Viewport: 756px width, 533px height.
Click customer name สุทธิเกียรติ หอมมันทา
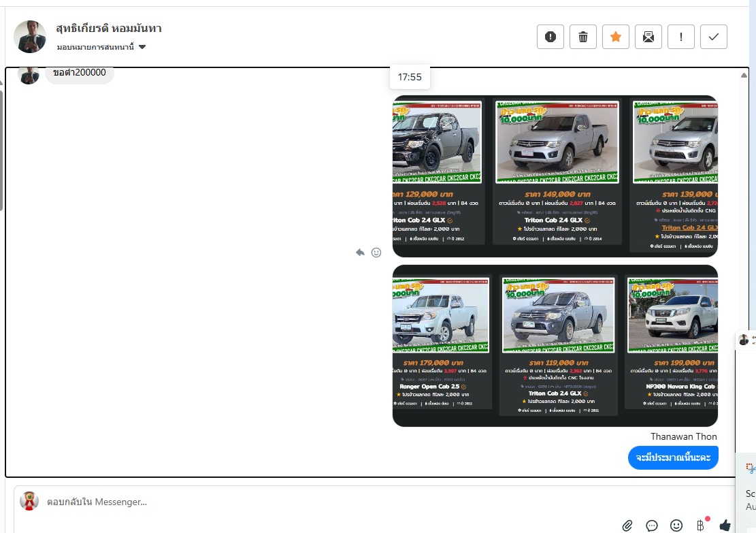109,29
